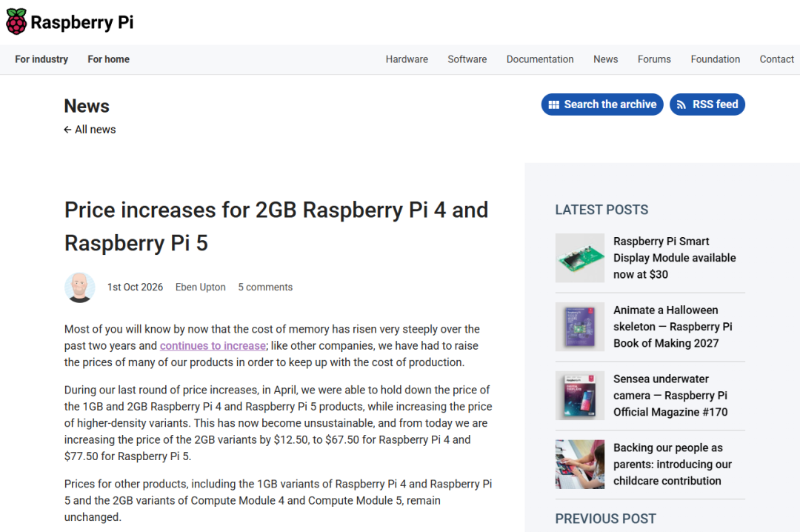The height and width of the screenshot is (532, 800).
Task: Open the Smart Display Module post thumbnail
Action: pos(579,258)
